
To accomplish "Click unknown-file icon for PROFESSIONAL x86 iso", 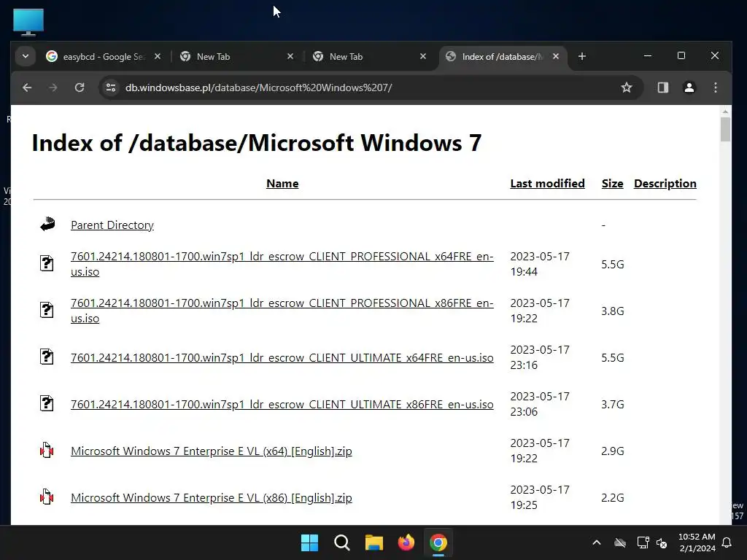I will tap(47, 309).
